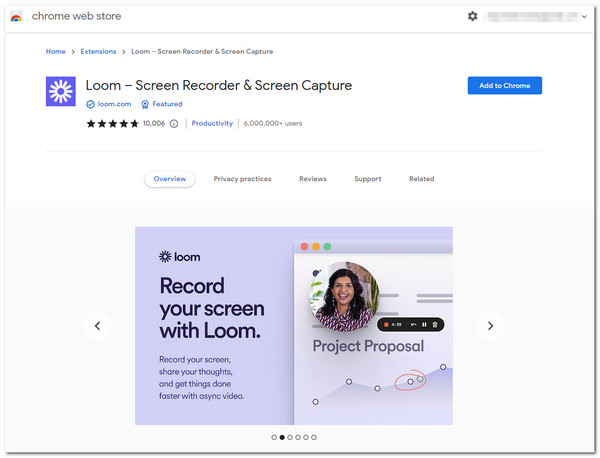Viewport: 600px width, 458px height.
Task: Show next slide with right arrow
Action: [x=490, y=326]
